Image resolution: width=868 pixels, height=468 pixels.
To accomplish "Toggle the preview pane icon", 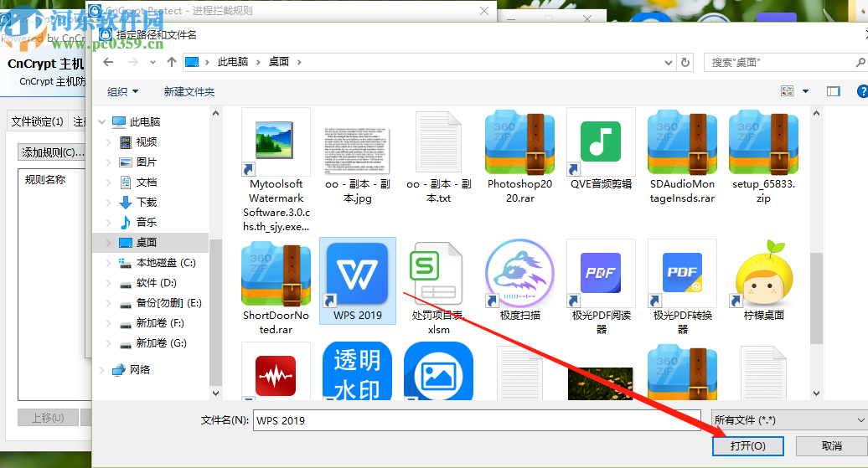I will [833, 91].
